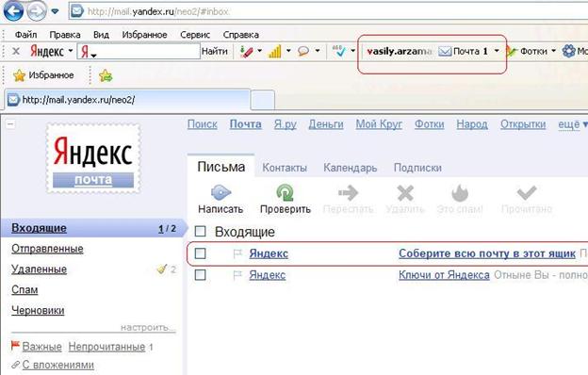The width and height of the screenshot is (588, 375).
Task: Check the Соберите всю почту message checkbox
Action: point(201,253)
